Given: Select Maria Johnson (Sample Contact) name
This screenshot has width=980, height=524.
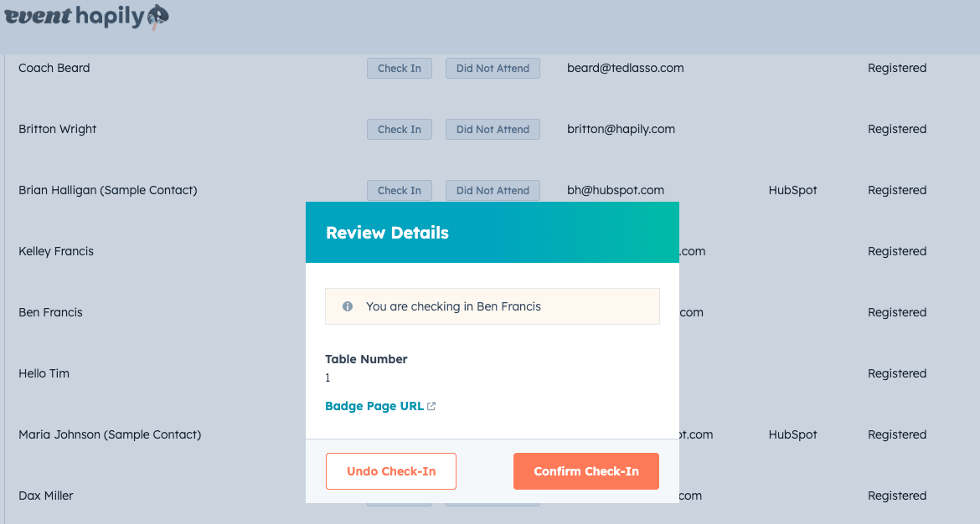Looking at the screenshot, I should [110, 434].
